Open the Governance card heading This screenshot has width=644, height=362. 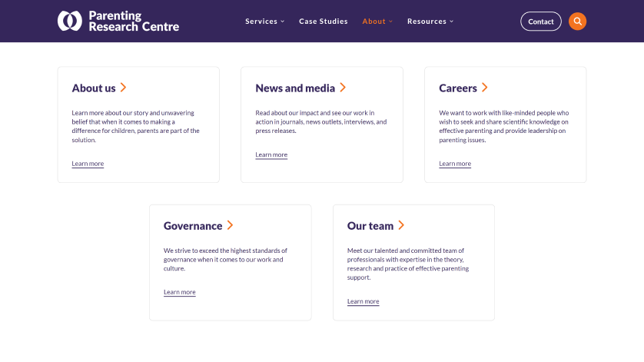[x=193, y=226]
